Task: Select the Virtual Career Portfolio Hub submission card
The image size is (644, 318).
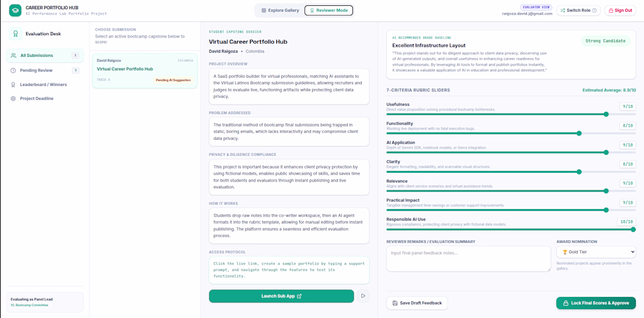Action: 145,70
